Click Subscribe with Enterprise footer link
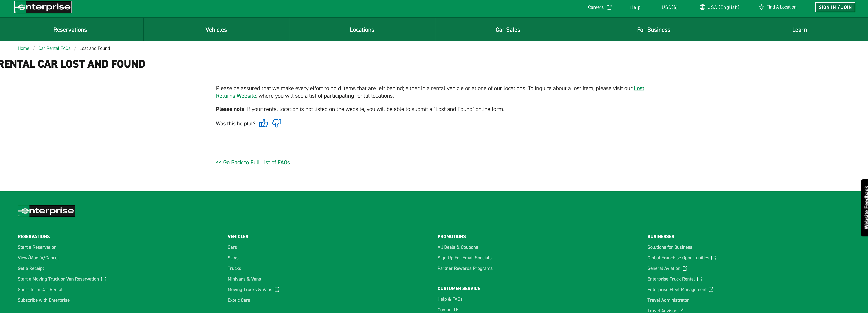Image resolution: width=868 pixels, height=313 pixels. pyautogui.click(x=43, y=300)
